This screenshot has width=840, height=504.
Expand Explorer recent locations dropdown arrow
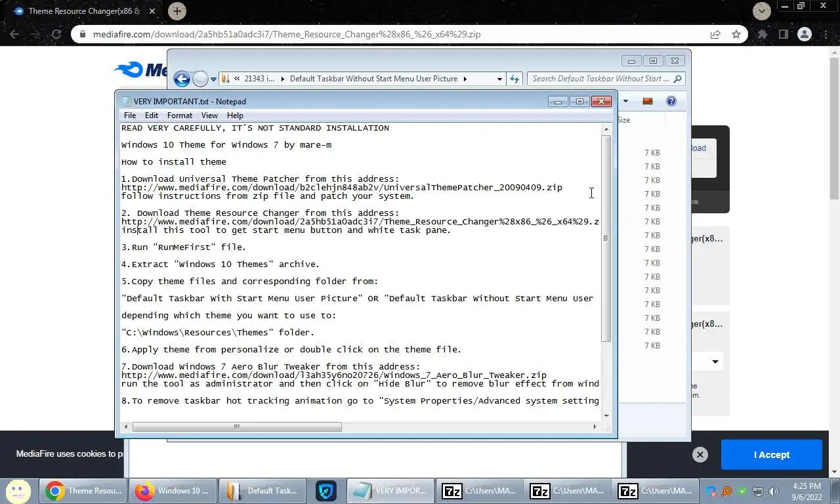click(x=213, y=79)
